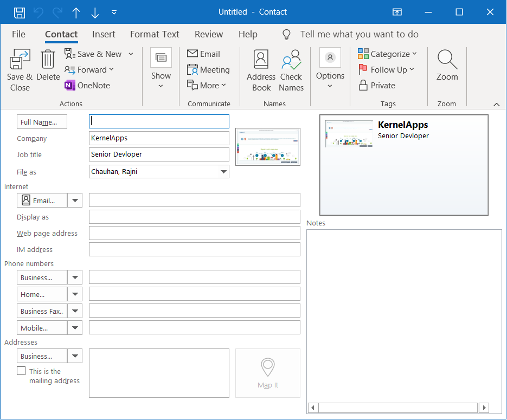Screen dimensions: 507x420
Task: Click the Ribbon Display Options icon
Action: [397, 12]
